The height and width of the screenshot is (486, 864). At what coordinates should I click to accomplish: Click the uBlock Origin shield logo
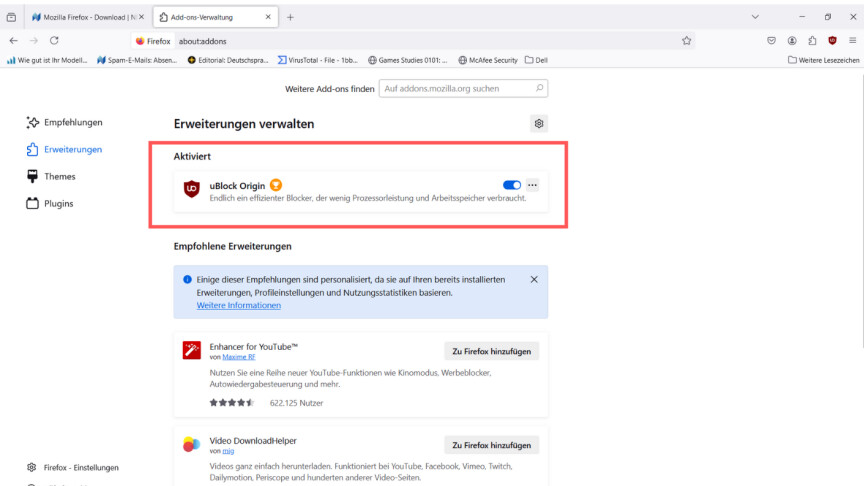tap(191, 189)
